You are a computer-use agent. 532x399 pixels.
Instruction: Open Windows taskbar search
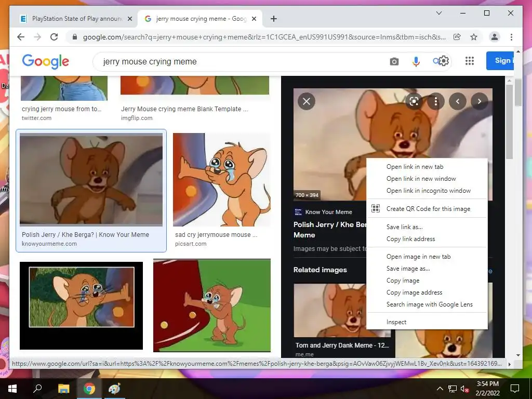37,389
